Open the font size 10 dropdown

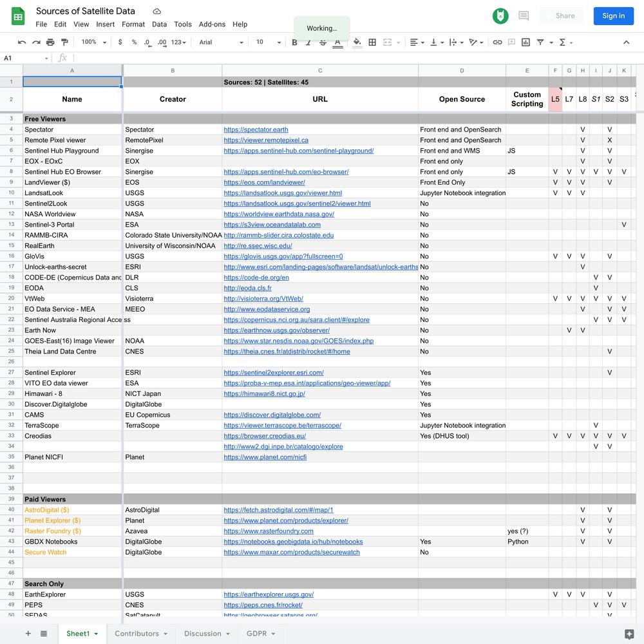268,43
